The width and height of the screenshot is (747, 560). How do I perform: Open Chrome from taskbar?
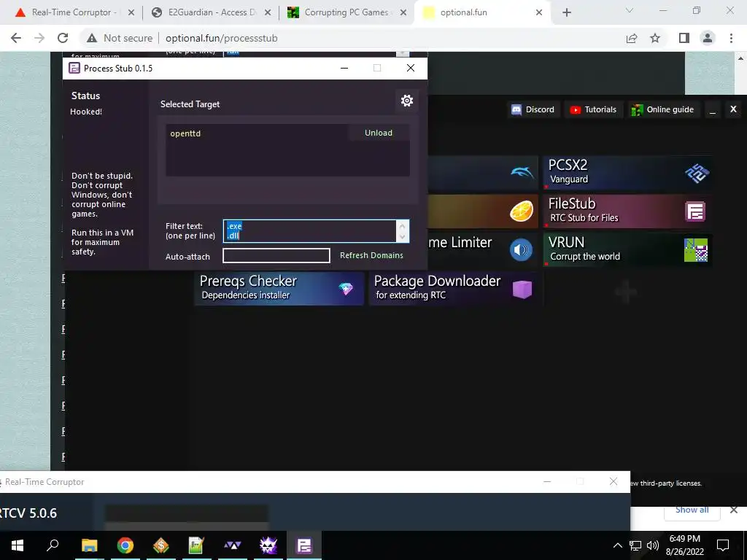pyautogui.click(x=125, y=545)
